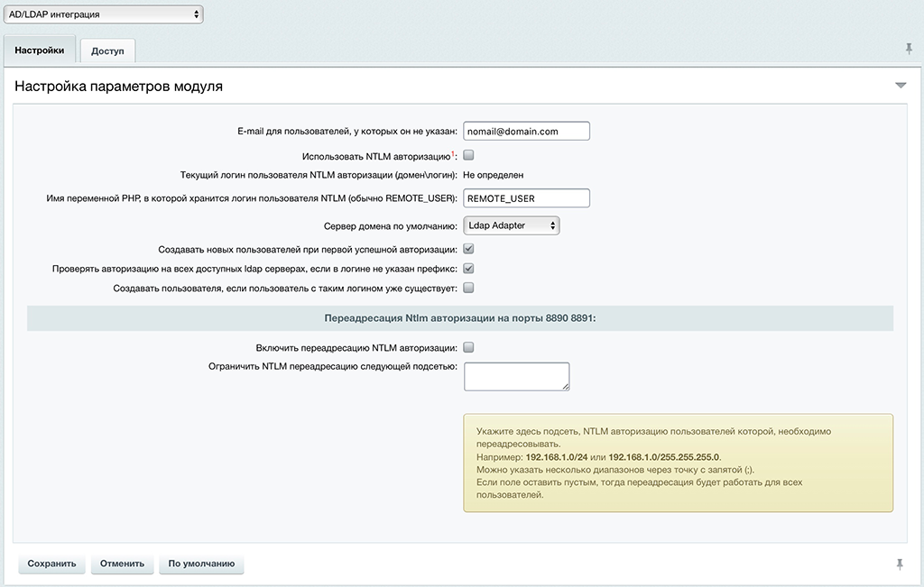Click footnote 1 next to NTLM авторизацию
Viewport: 924px width, 587px height.
(x=453, y=153)
